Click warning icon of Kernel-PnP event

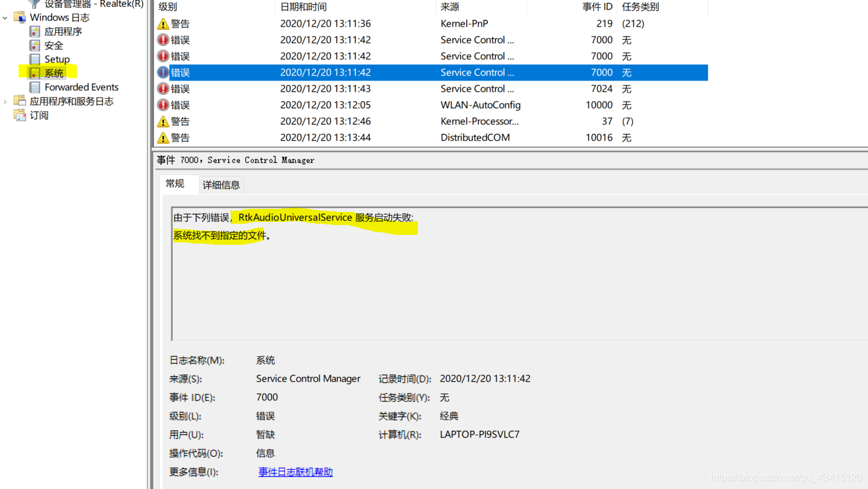163,24
